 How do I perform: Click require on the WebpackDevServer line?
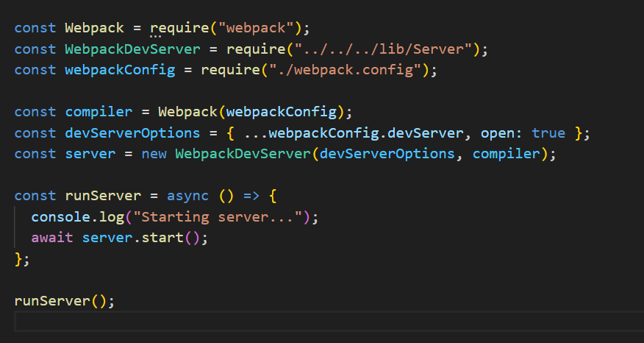(x=256, y=49)
